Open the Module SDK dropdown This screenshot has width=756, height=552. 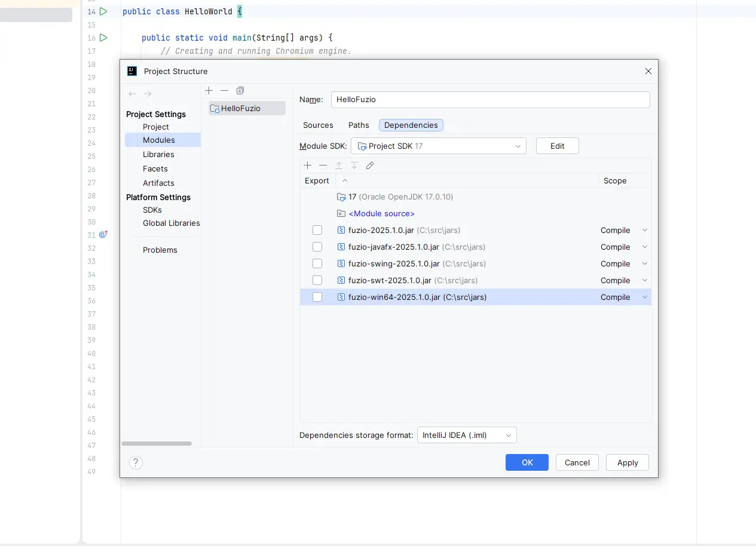point(439,146)
